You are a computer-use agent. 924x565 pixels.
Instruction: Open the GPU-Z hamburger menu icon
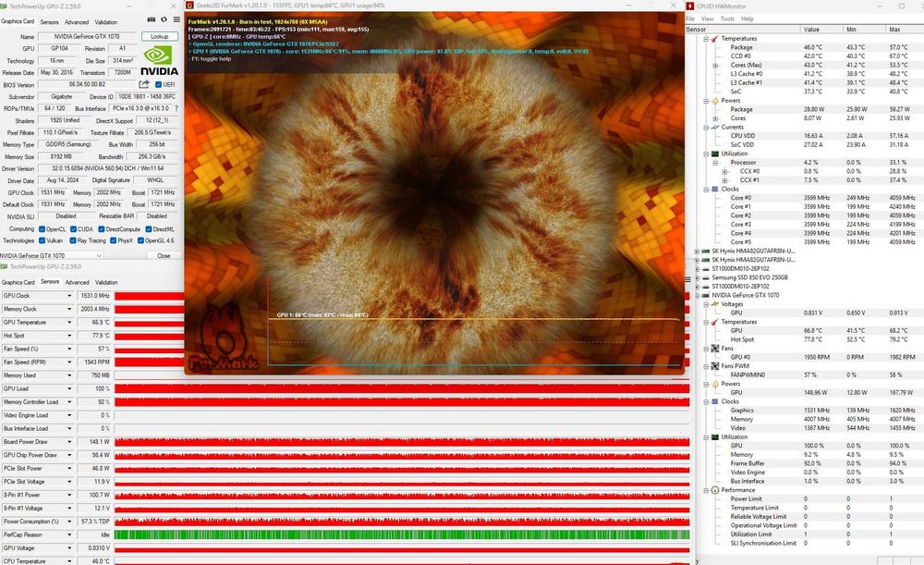[176, 19]
